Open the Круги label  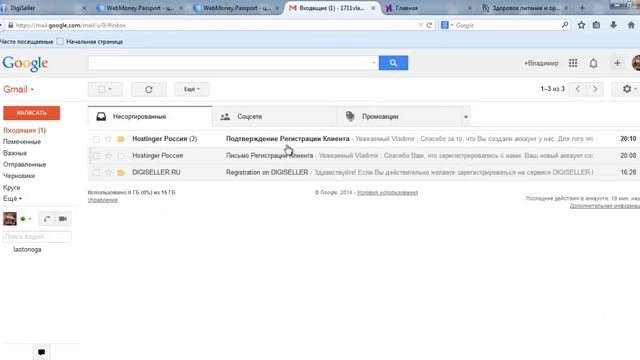coord(11,187)
